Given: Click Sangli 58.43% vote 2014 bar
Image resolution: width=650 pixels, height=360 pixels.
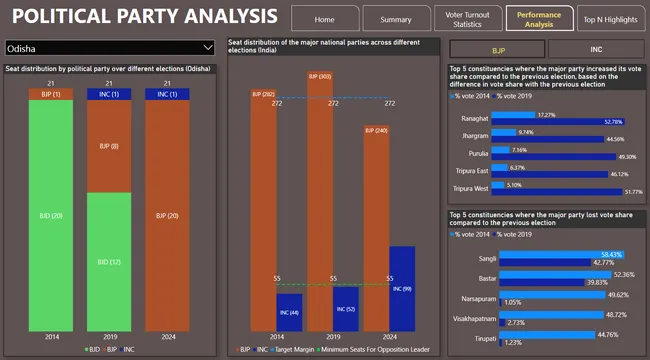Looking at the screenshot, I should (562, 255).
